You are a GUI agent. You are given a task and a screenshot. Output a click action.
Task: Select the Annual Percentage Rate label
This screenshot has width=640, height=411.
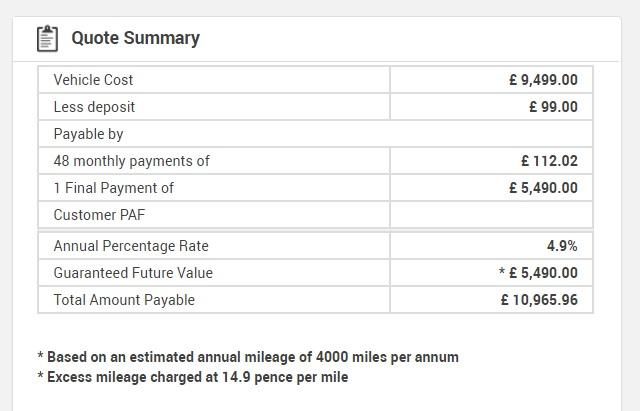click(x=131, y=246)
